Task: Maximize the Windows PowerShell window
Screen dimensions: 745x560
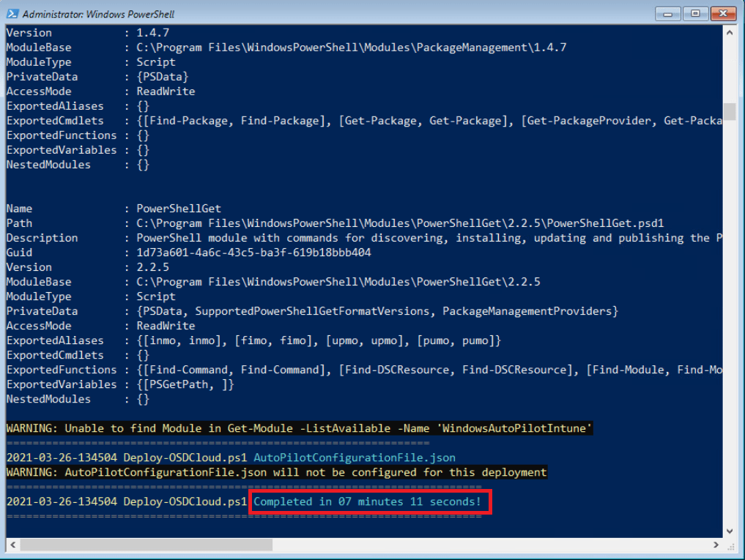Action: (694, 12)
